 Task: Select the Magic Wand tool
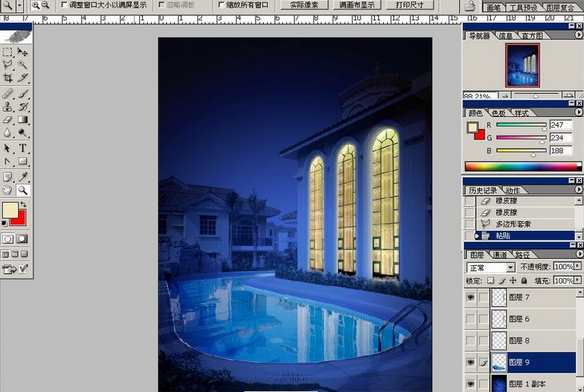(23, 64)
